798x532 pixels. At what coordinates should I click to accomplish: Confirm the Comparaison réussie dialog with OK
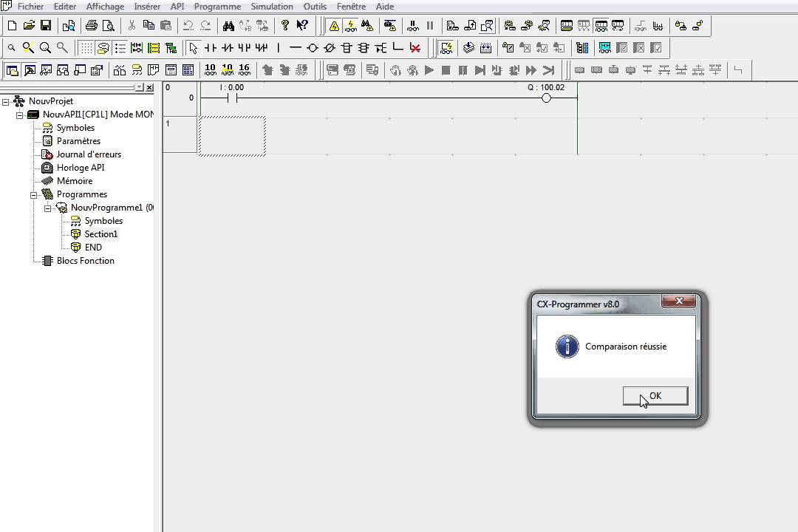655,395
